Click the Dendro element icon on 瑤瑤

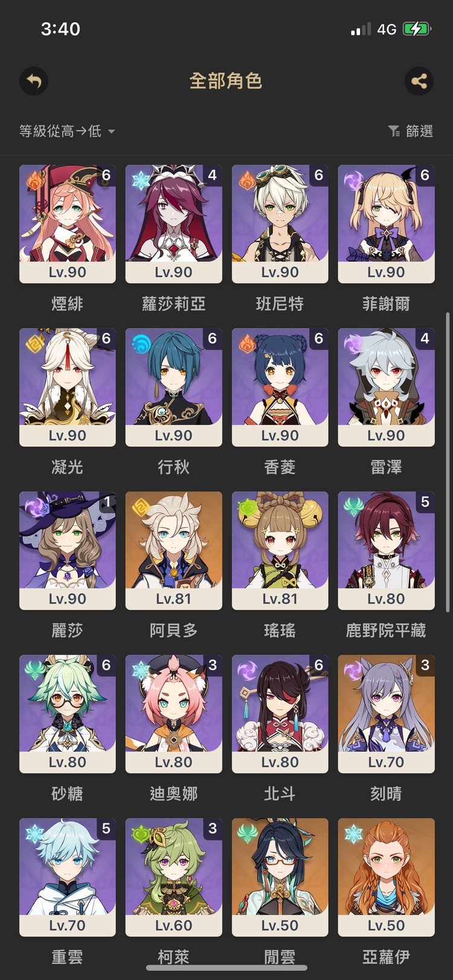point(247,507)
